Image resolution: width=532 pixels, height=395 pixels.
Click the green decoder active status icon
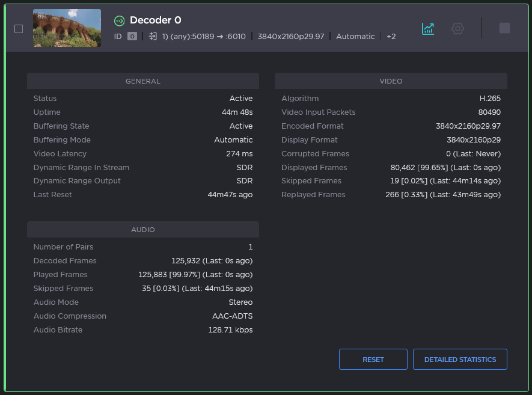120,21
